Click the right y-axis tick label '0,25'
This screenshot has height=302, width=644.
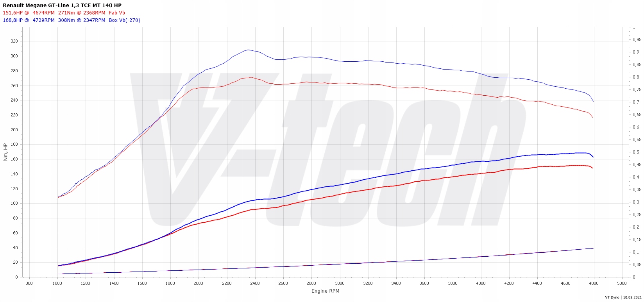pyautogui.click(x=637, y=215)
